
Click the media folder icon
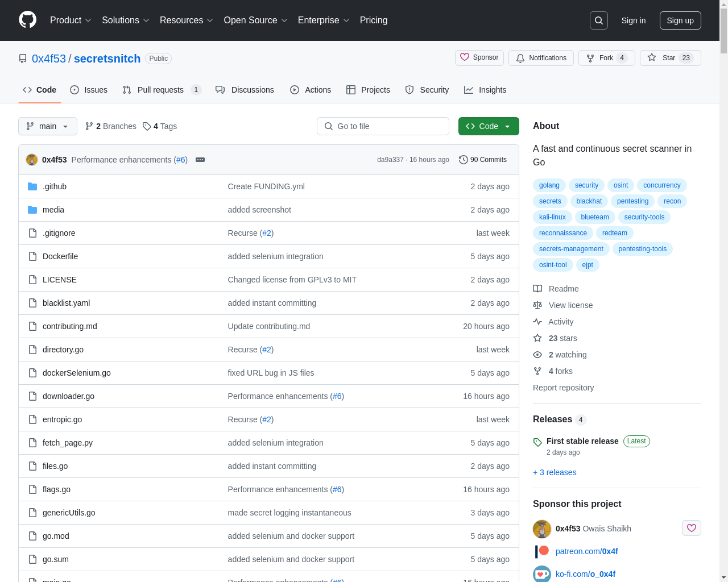[x=32, y=210]
